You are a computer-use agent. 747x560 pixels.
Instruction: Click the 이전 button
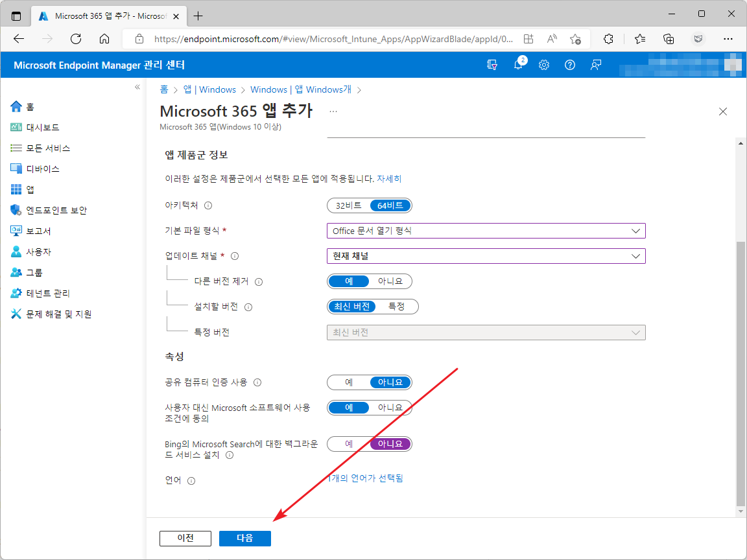(x=185, y=539)
